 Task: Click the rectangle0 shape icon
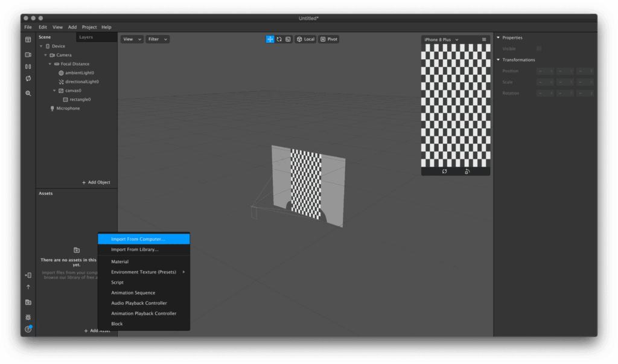[x=65, y=100]
